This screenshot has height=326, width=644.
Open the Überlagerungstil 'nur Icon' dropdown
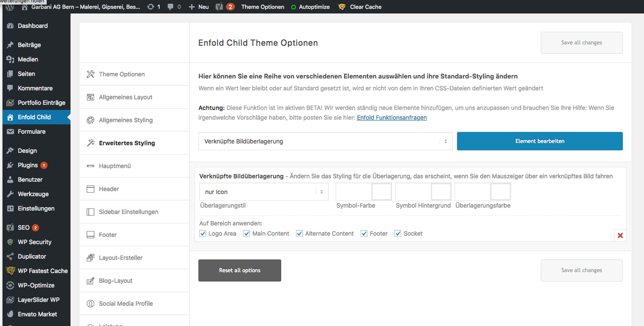coord(264,192)
